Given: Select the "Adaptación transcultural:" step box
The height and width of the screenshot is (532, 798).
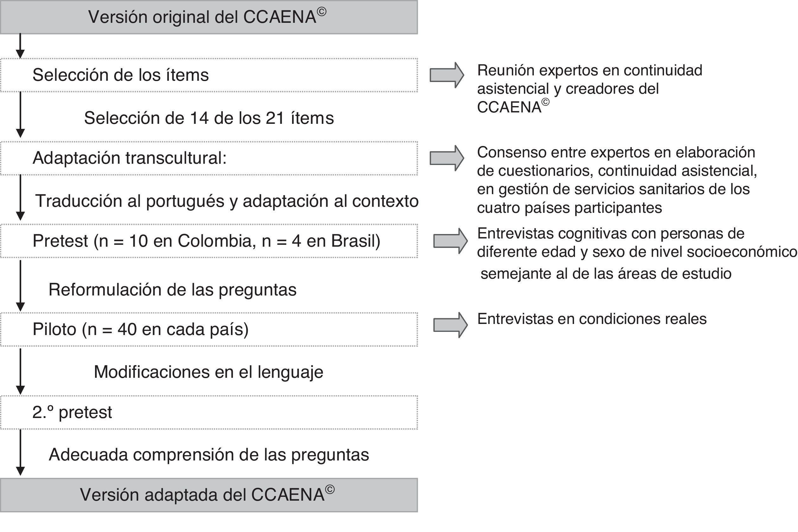Looking at the screenshot, I should coord(209,158).
